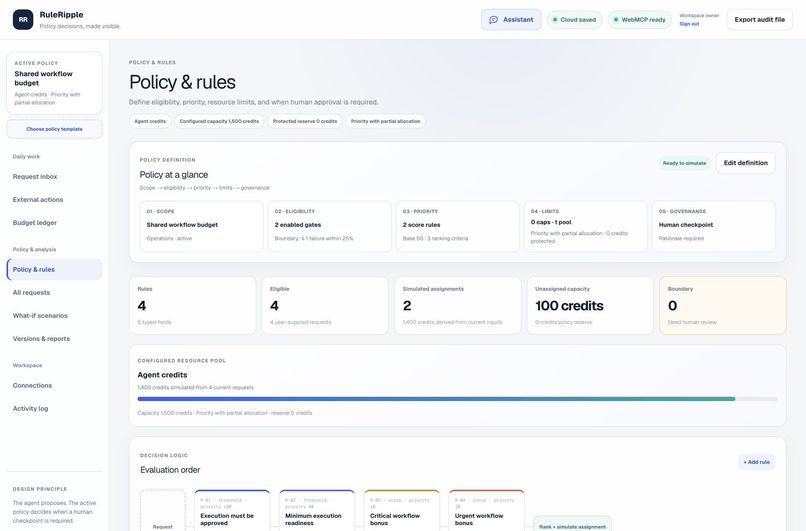Viewport: 806px width, 531px height.
Task: Click the Eligible stat card
Action: [325, 305]
